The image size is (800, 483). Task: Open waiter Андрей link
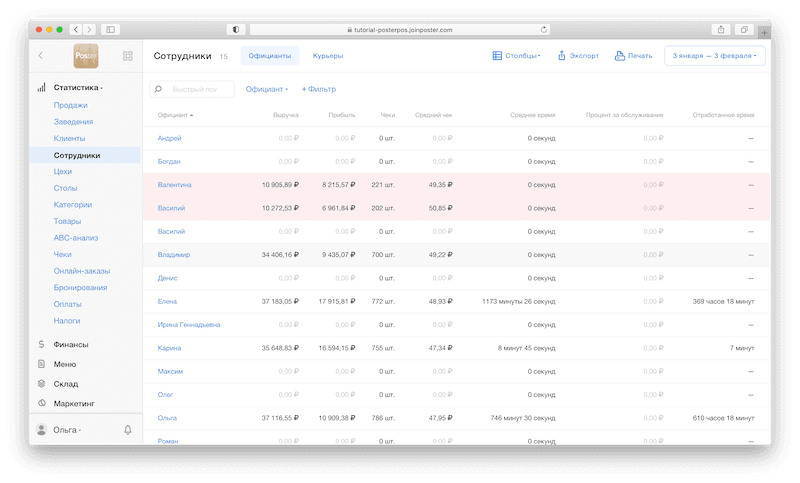169,138
